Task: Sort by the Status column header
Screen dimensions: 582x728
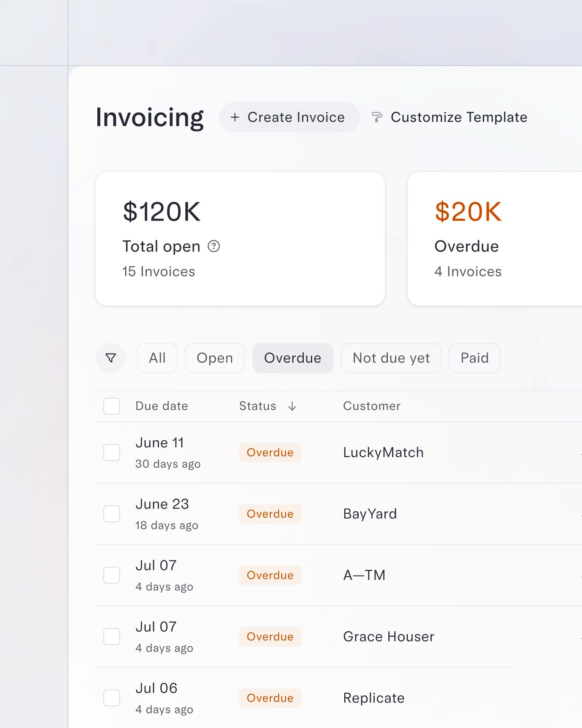Action: coord(258,406)
